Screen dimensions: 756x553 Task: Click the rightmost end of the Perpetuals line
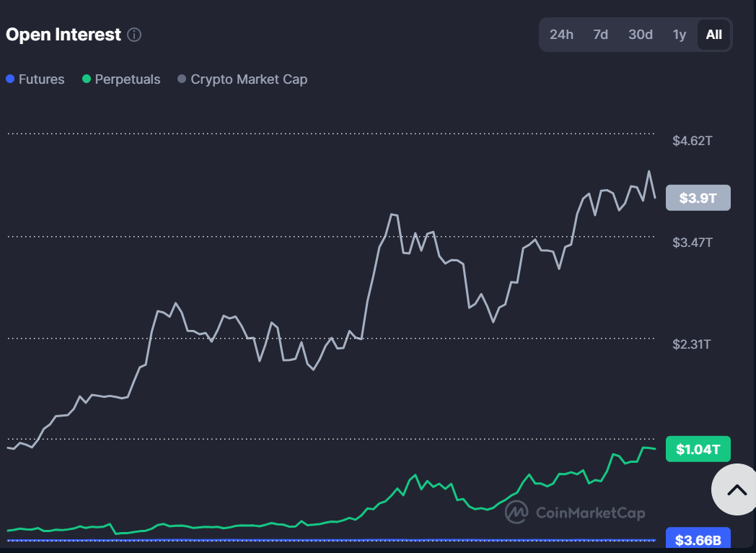[x=654, y=449]
